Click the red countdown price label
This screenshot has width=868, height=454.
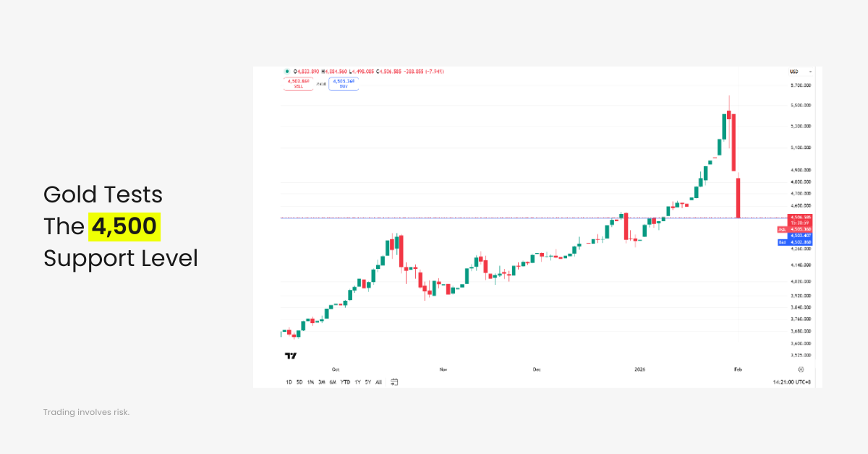pyautogui.click(x=799, y=219)
